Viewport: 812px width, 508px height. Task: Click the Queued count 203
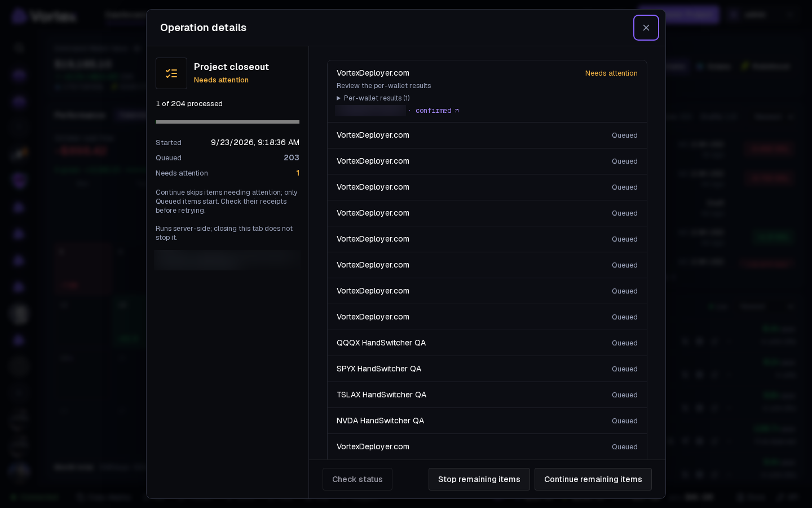pyautogui.click(x=292, y=157)
